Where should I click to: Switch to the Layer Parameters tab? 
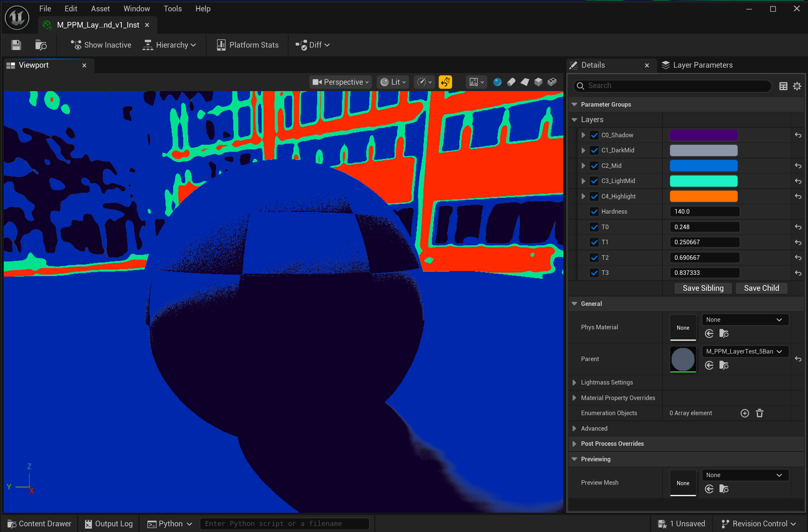[702, 65]
